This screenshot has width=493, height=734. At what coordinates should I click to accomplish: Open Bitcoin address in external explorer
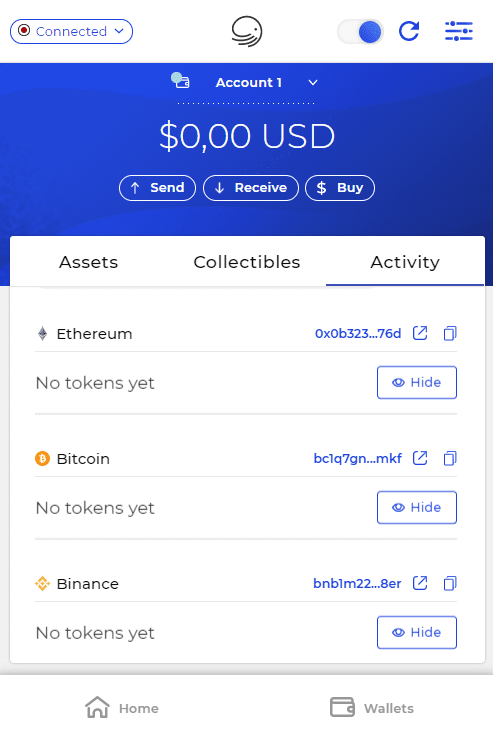pos(420,458)
